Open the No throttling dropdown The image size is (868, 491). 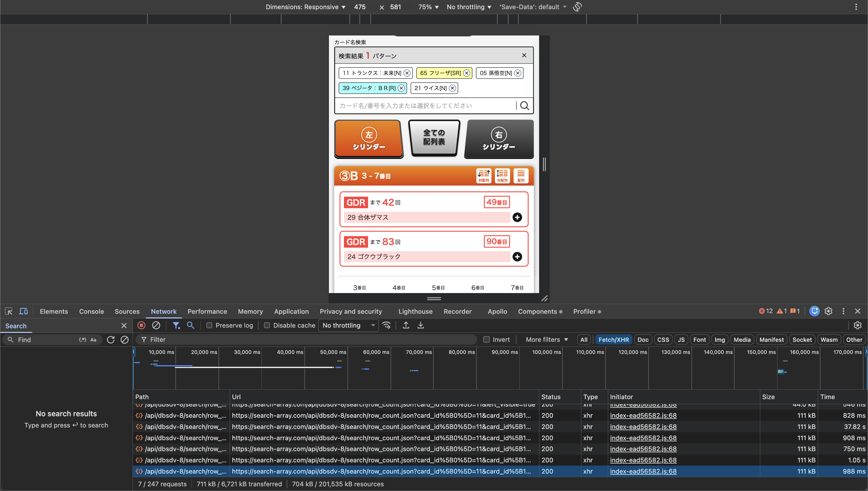348,325
